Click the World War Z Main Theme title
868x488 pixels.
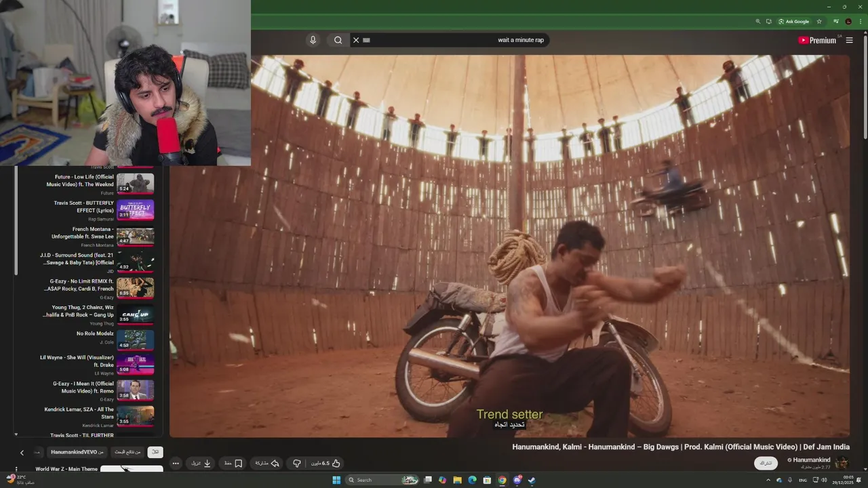point(66,469)
